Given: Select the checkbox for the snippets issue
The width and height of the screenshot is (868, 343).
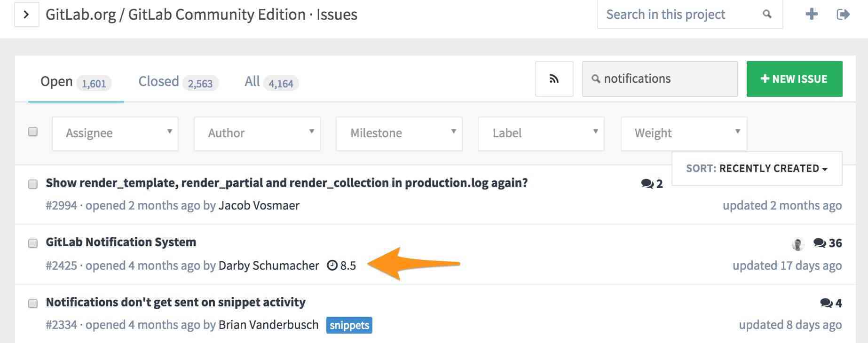Looking at the screenshot, I should tap(33, 303).
